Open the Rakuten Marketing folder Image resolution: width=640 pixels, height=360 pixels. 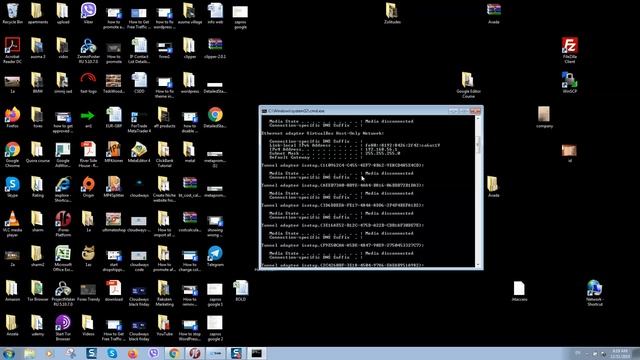164,289
